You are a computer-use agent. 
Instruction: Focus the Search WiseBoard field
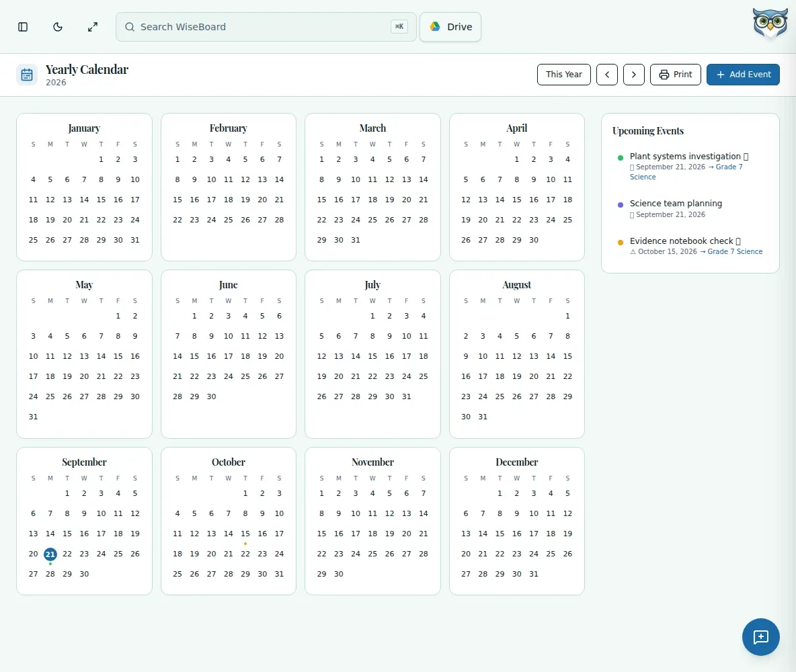point(266,27)
